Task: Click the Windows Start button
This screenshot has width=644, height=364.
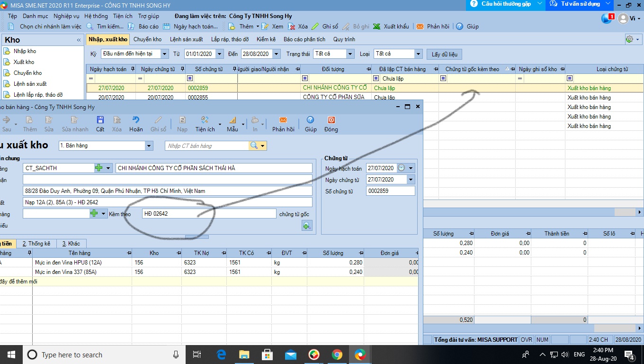Action: point(11,355)
